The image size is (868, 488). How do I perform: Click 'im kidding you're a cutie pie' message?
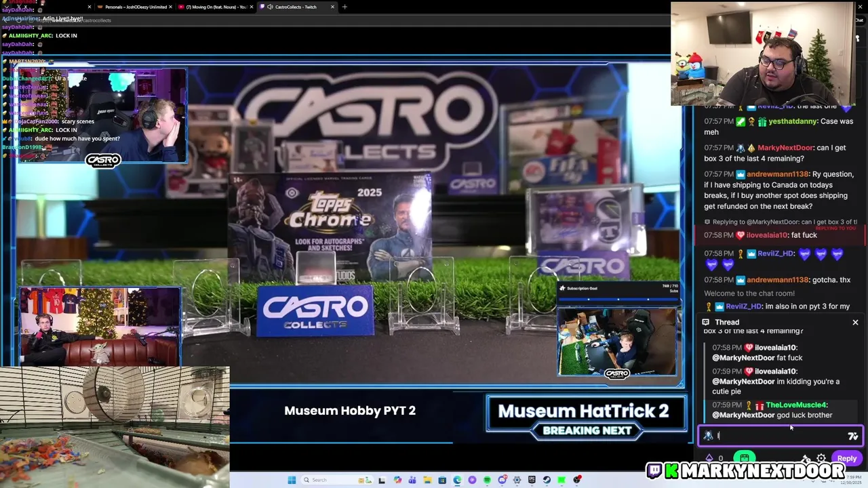click(776, 386)
